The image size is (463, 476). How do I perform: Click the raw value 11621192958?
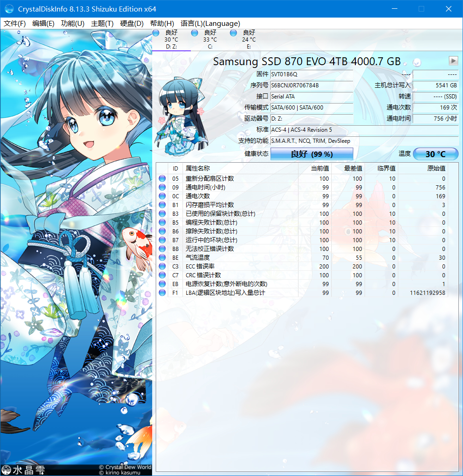427,293
